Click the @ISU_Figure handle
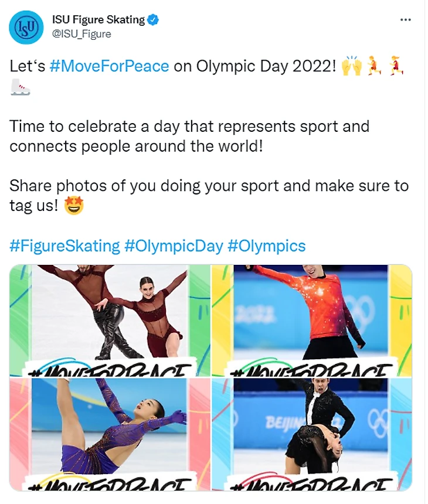428x504 pixels. [x=81, y=34]
